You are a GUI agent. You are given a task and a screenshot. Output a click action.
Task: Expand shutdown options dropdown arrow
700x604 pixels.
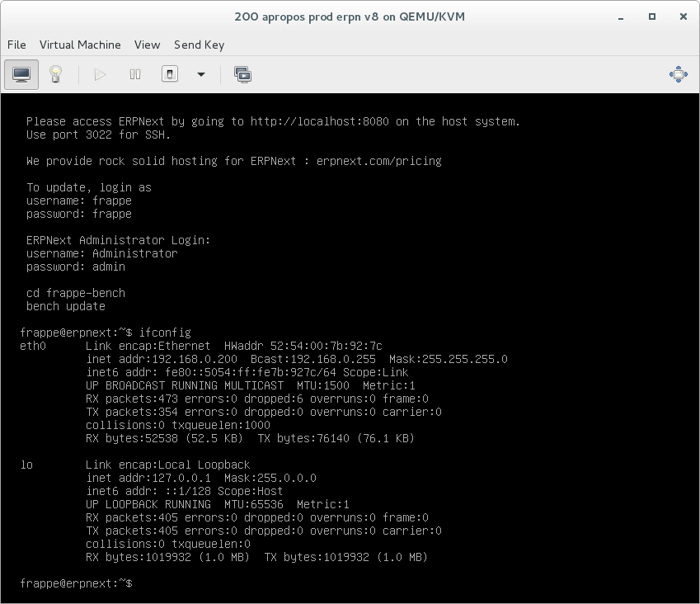[x=201, y=74]
